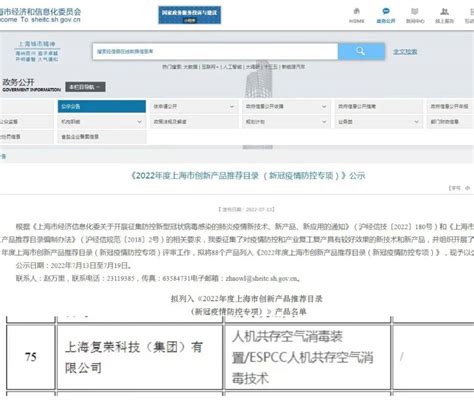Select the highlighted 公示公告 menu item
This screenshot has width=474, height=417.
click(x=102, y=106)
